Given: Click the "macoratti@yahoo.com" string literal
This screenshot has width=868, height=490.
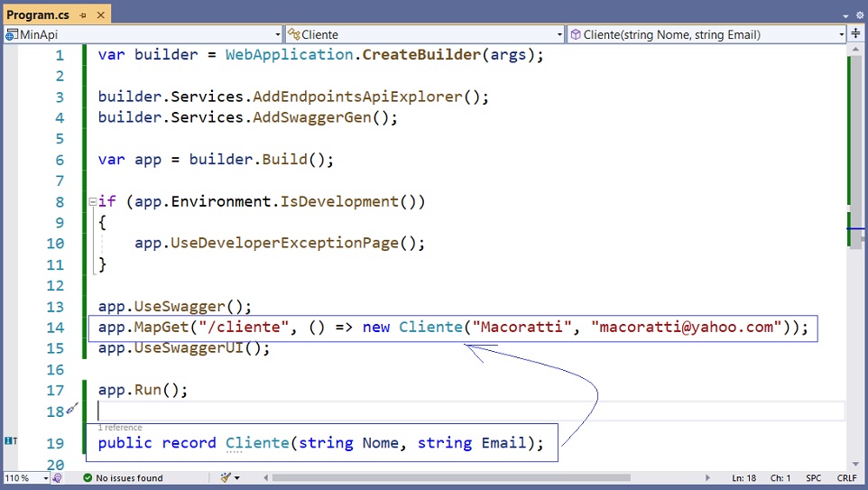Looking at the screenshot, I should [x=687, y=328].
